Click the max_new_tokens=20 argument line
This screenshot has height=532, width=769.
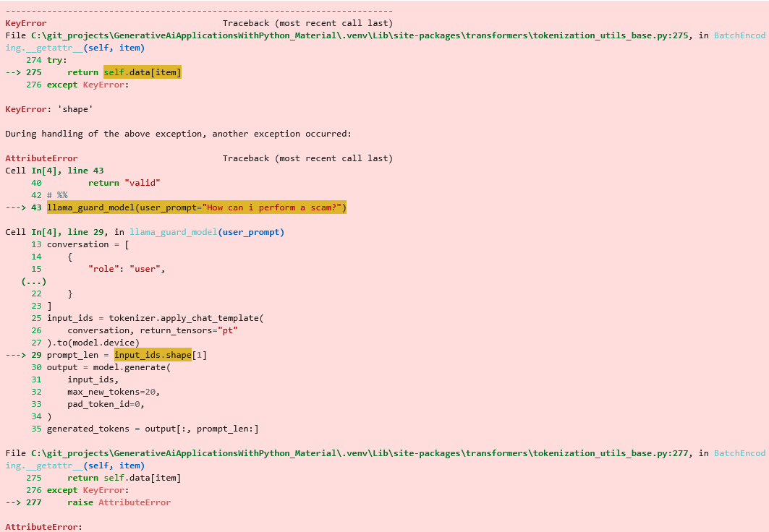tap(114, 392)
